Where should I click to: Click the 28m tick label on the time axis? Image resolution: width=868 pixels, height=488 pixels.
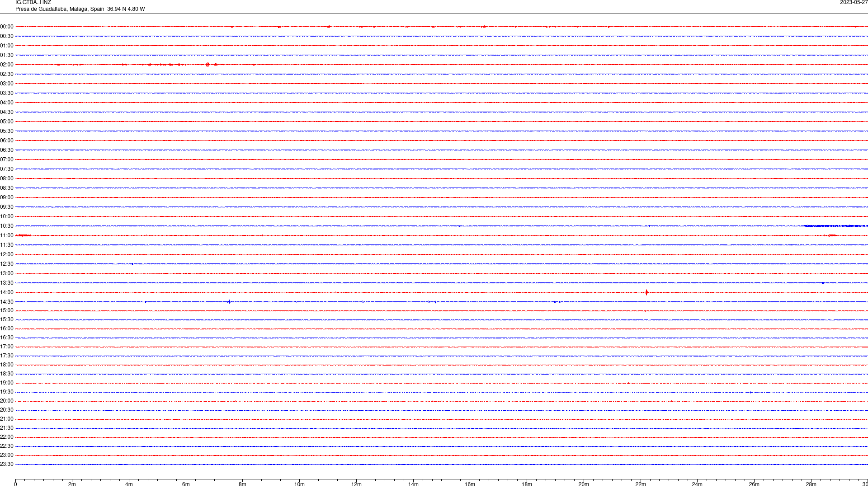(811, 484)
